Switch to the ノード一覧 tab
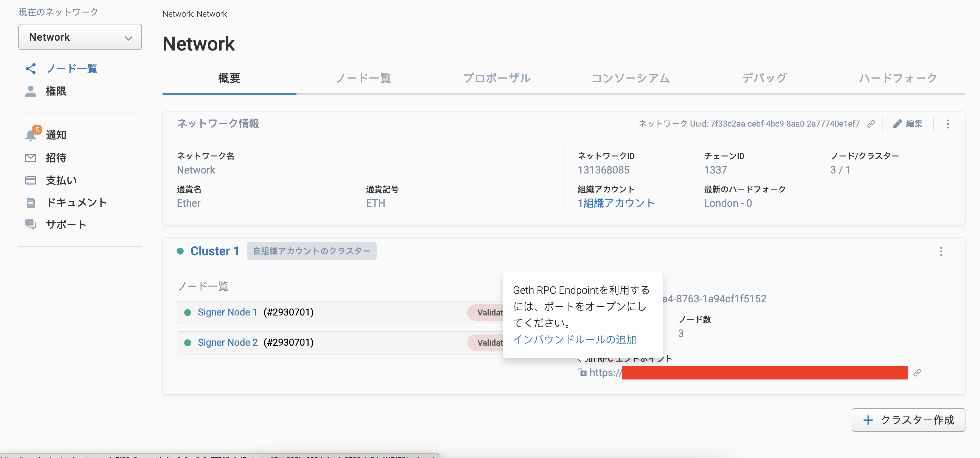980x458 pixels. coord(363,78)
